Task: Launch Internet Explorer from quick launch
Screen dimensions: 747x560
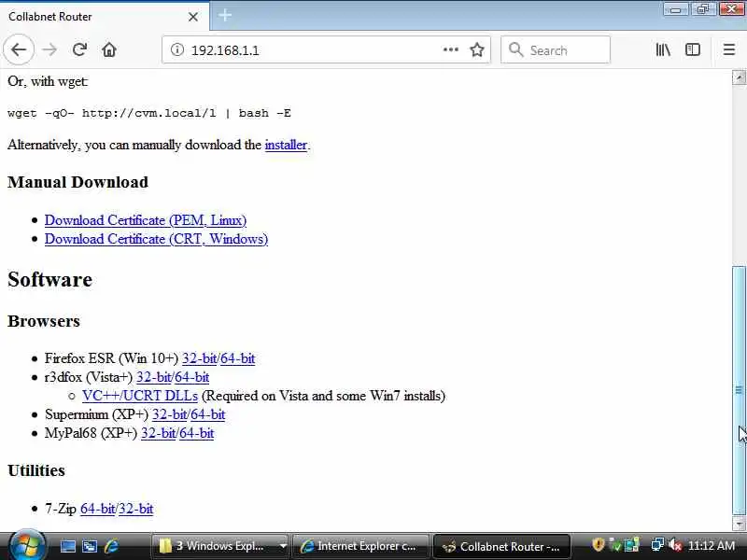Action: point(111,546)
